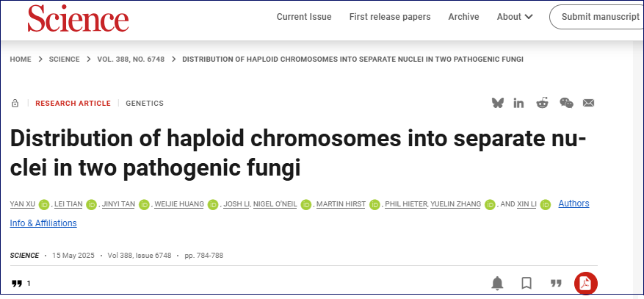Click Submit manuscript button
644x299 pixels.
[x=598, y=17]
